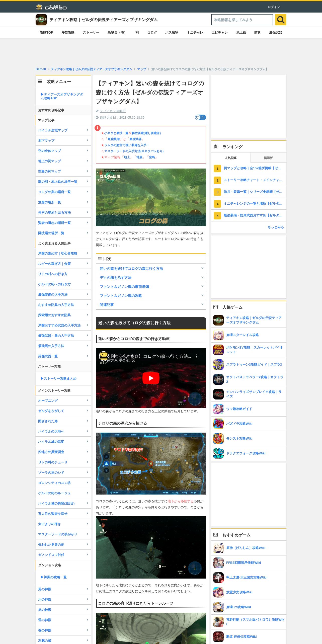The width and height of the screenshot is (322, 644).
Task: Click the コログの森 article header image
Action: (151, 197)
